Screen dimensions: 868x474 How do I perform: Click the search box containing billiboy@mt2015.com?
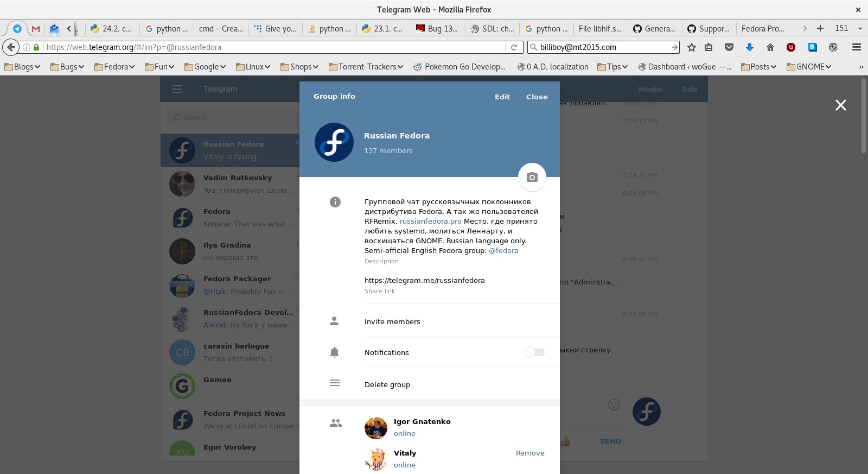[x=604, y=47]
